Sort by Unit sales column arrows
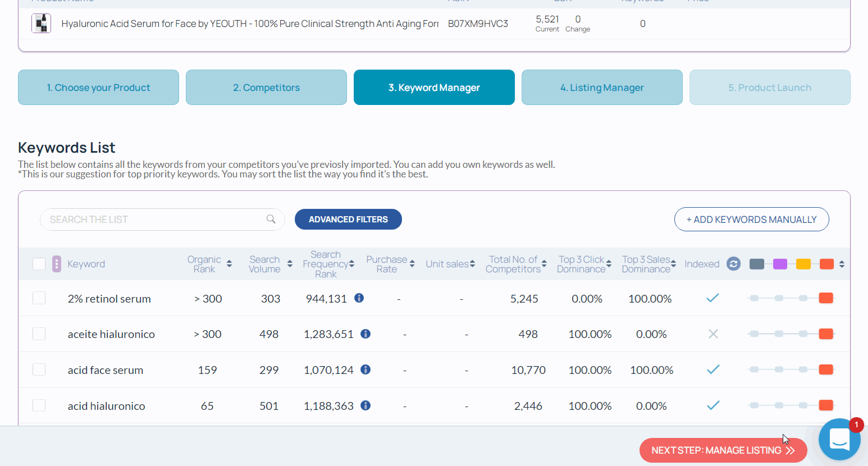Screen dimensions: 868x466 click(x=472, y=264)
